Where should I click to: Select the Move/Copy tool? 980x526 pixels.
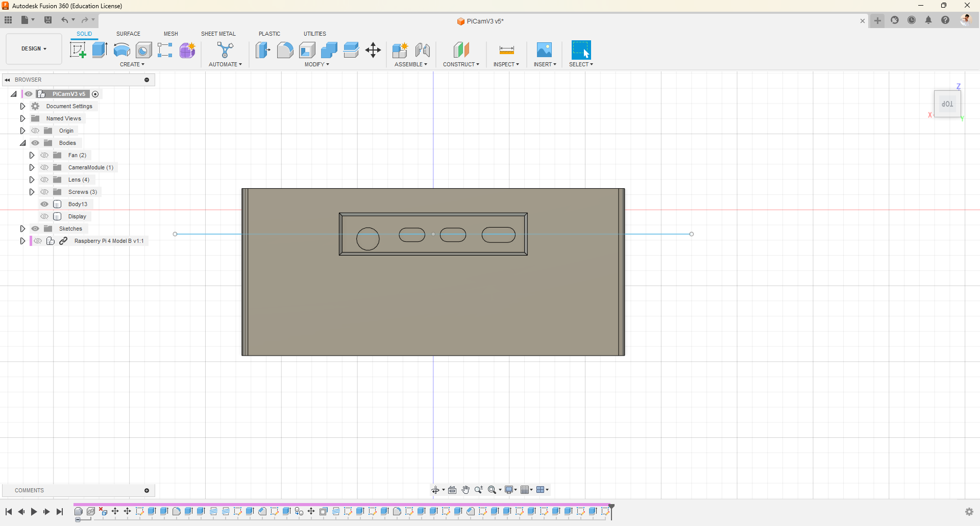[x=373, y=50]
